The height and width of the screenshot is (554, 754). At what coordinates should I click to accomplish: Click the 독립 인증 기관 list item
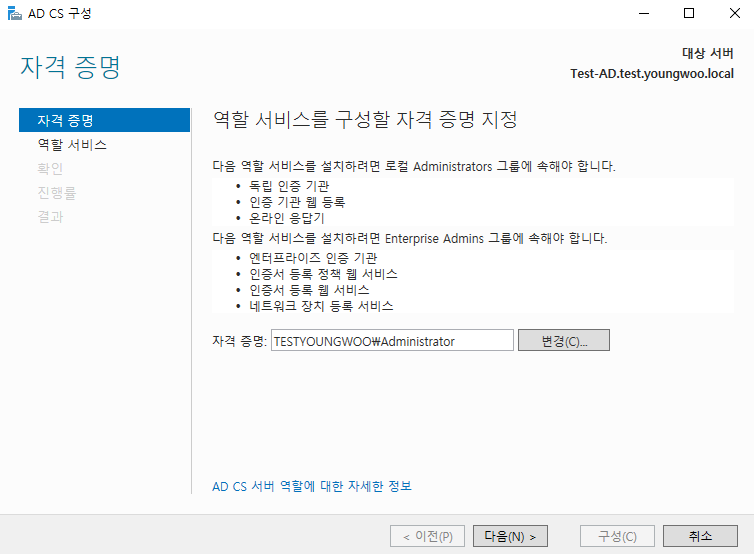(x=289, y=186)
